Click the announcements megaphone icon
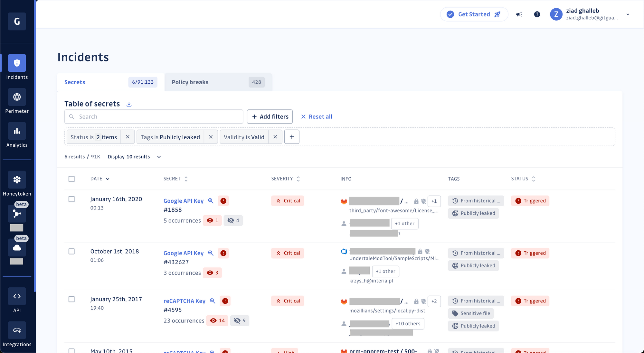The height and width of the screenshot is (353, 644). pos(519,14)
